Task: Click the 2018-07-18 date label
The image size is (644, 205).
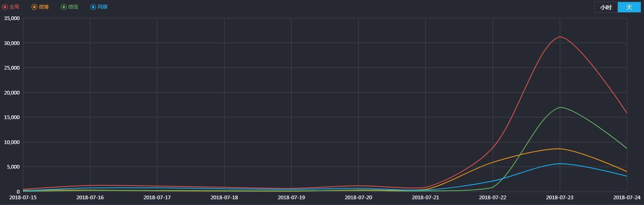Action: 224,198
